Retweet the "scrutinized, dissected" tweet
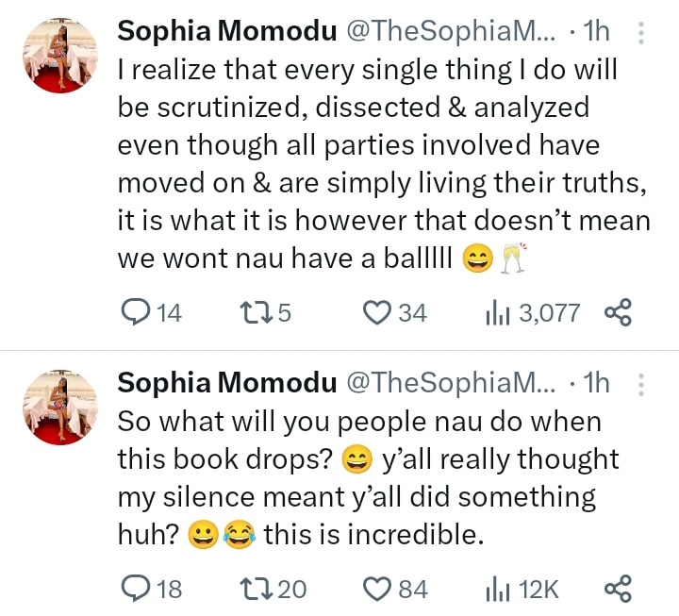The height and width of the screenshot is (616, 679). 254,312
